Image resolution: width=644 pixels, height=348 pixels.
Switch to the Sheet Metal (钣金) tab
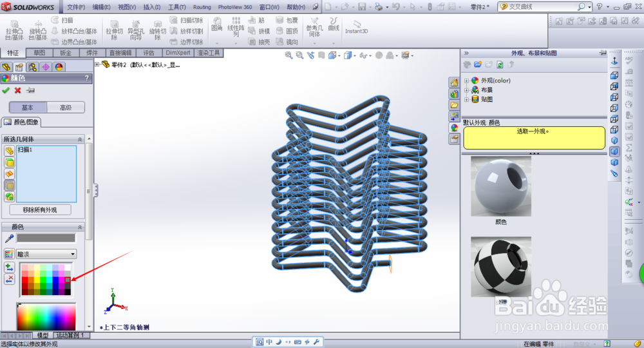(66, 53)
